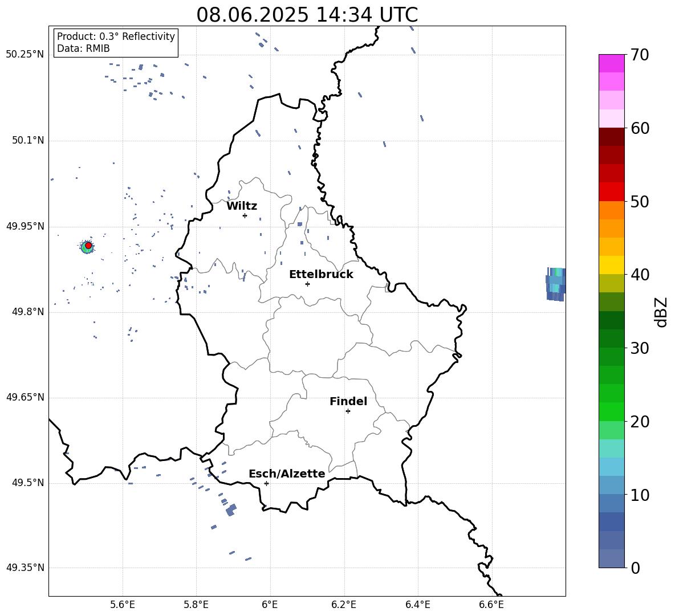675x616 pixels.
Task: Click the dBZ colorbar axis label
Action: pyautogui.click(x=662, y=312)
